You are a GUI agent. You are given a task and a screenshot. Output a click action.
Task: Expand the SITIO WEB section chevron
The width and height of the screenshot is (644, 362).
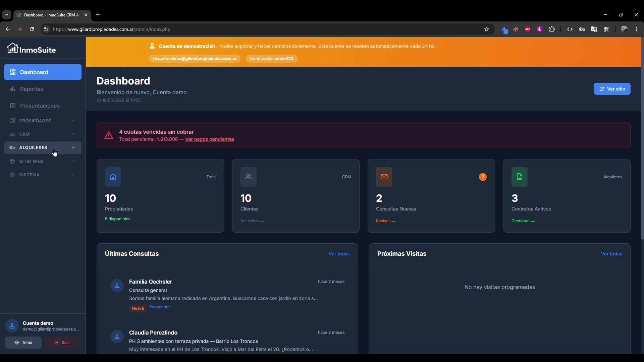[x=73, y=161]
